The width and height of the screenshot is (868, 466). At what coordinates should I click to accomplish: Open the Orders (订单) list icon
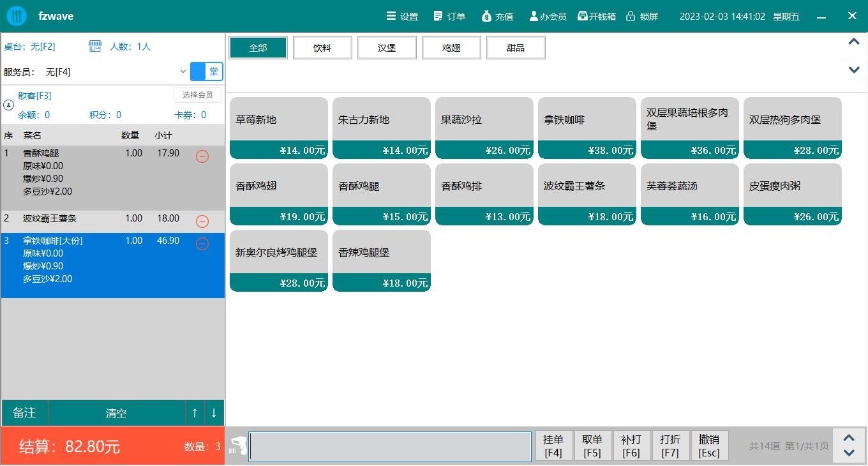coord(438,16)
